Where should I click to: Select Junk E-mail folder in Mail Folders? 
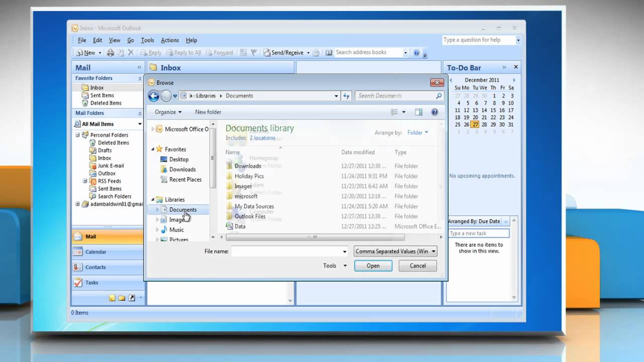(x=111, y=165)
